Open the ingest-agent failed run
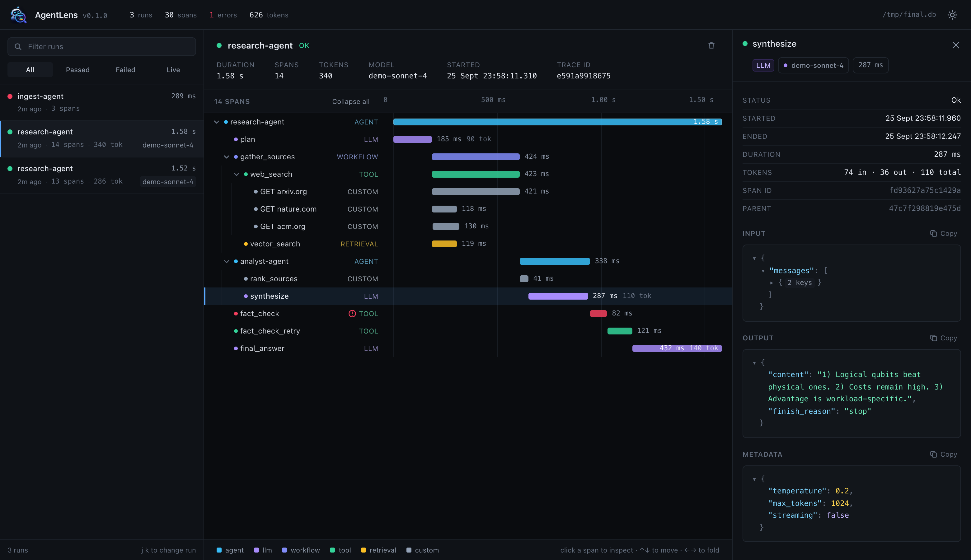Viewport: 971px width, 560px height. 101,102
